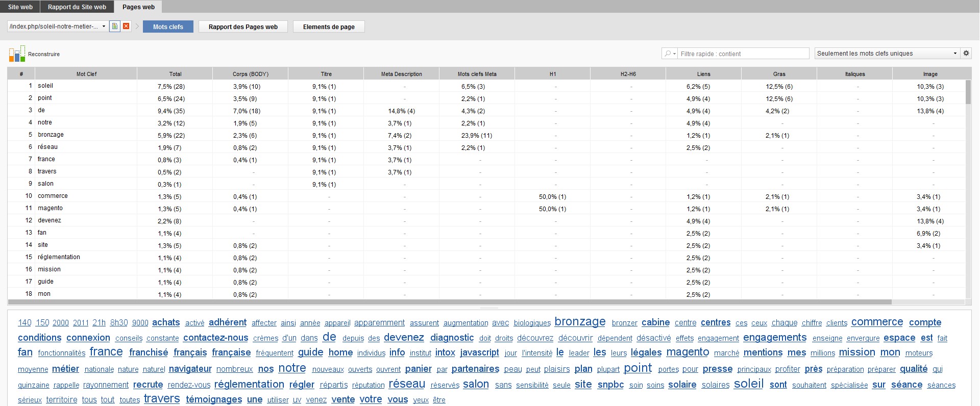Sort by the Total column header
Image resolution: width=980 pixels, height=406 pixels.
click(175, 74)
